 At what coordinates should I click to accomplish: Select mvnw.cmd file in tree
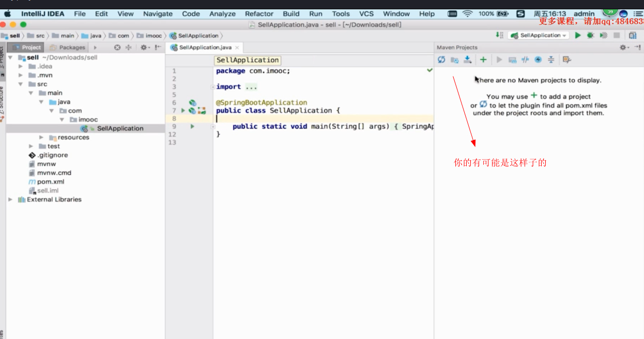pos(50,173)
